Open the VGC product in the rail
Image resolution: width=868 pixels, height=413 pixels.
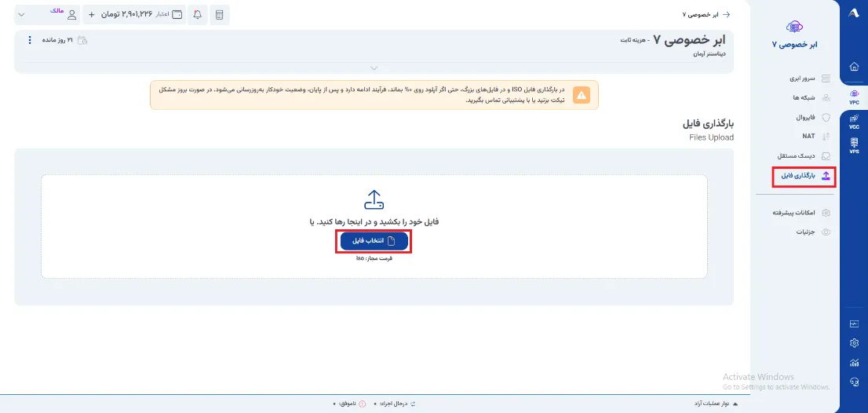pyautogui.click(x=854, y=121)
